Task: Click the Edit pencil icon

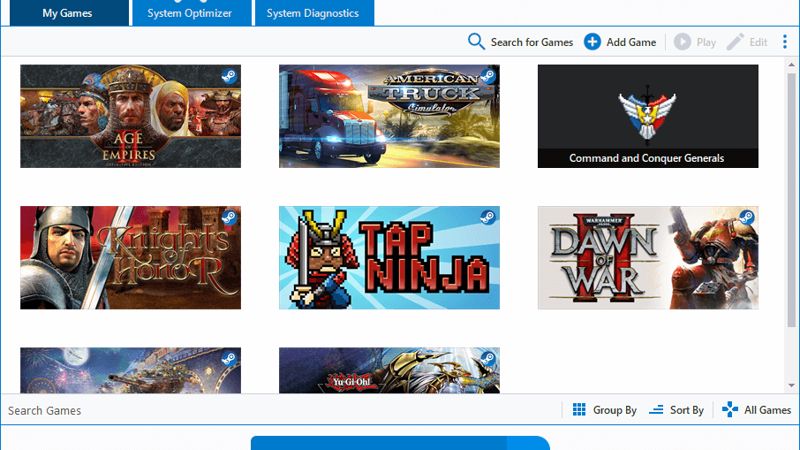Action: tap(735, 42)
